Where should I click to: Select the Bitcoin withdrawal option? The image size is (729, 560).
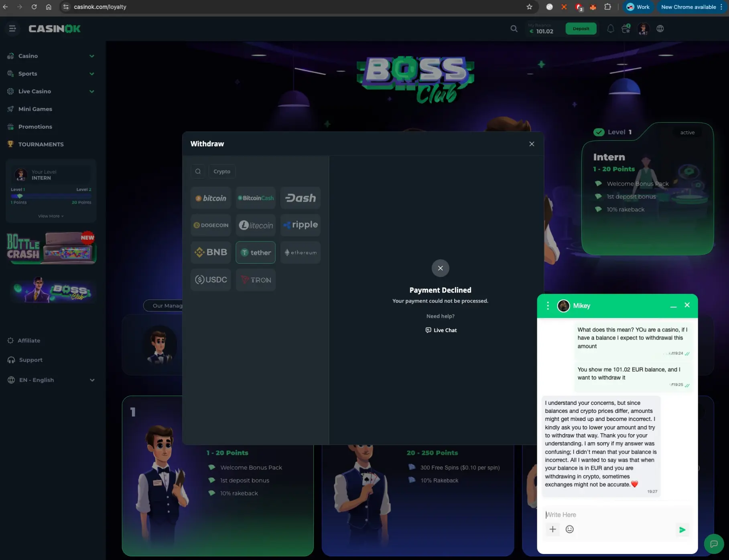tap(211, 198)
